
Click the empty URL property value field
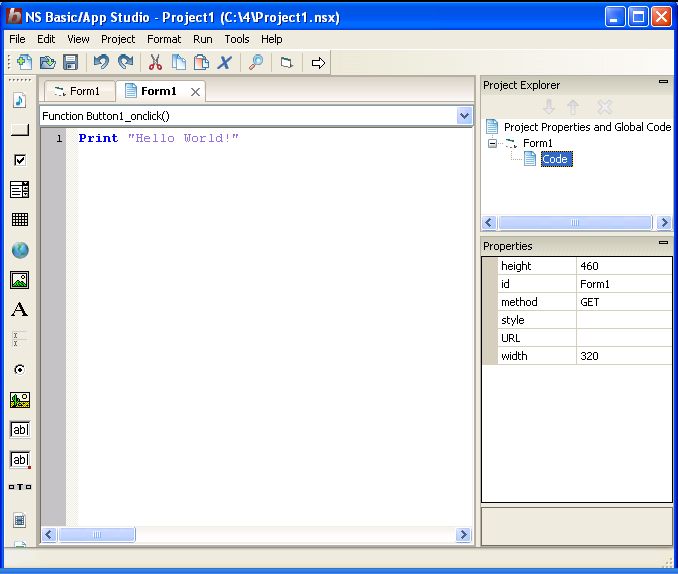tap(624, 338)
